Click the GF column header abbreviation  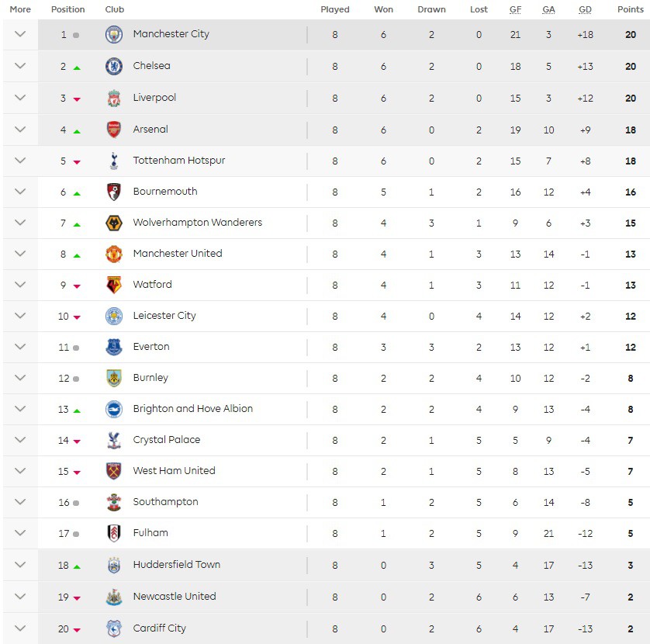[x=515, y=9]
